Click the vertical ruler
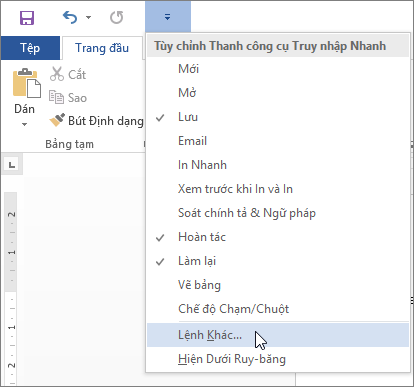The width and height of the screenshot is (414, 387). 11,288
